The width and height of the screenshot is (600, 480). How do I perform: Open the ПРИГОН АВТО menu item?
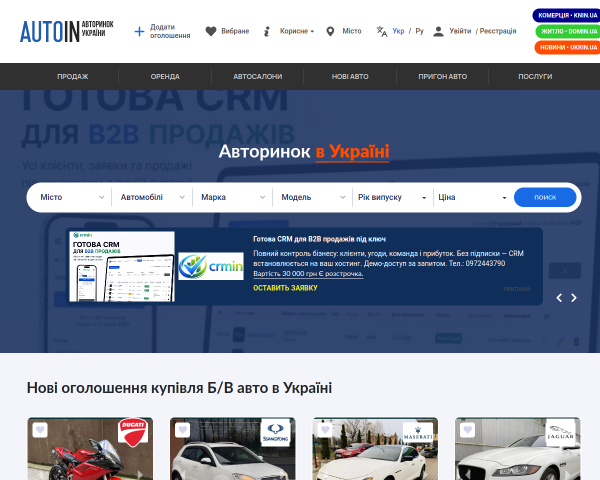[x=443, y=77]
